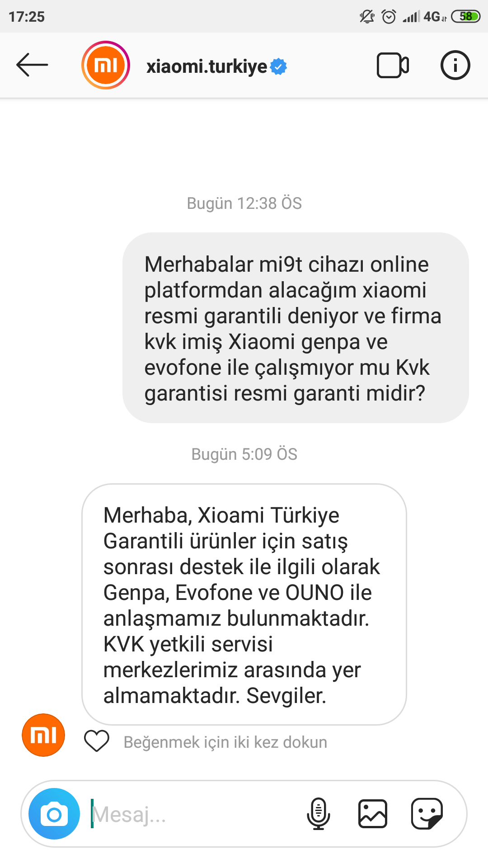Tap the xiaomi.turkiye username title
488x868 pixels.
coord(206,66)
